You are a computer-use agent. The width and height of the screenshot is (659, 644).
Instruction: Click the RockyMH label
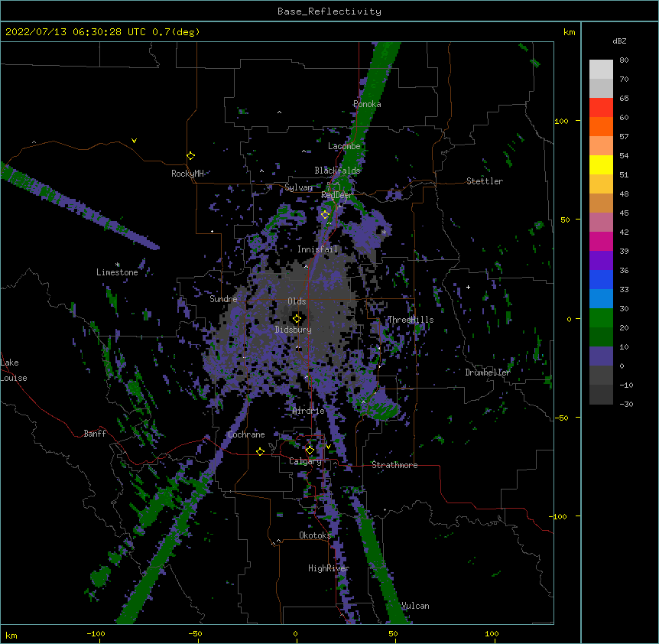pyautogui.click(x=187, y=174)
